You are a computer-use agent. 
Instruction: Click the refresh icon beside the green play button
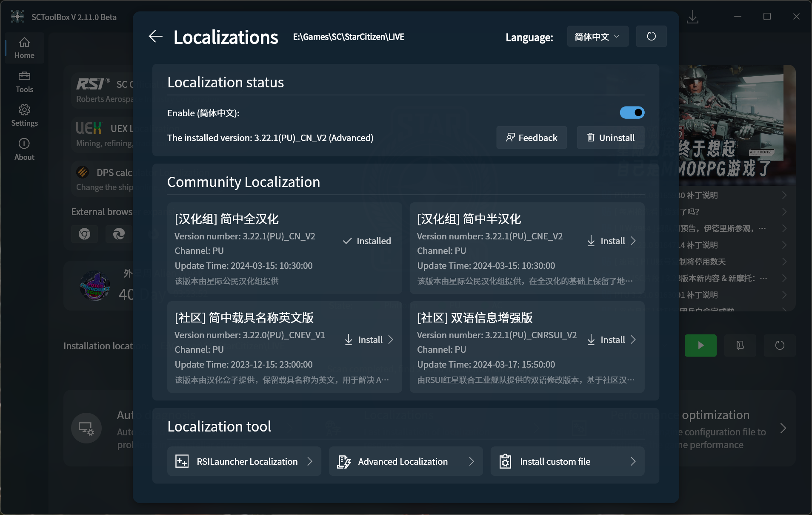[779, 345]
